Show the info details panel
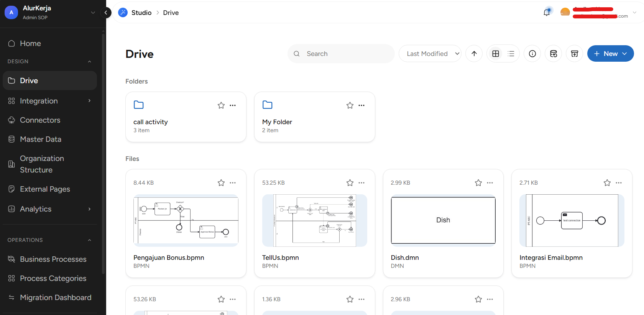Image resolution: width=644 pixels, height=315 pixels. point(532,54)
